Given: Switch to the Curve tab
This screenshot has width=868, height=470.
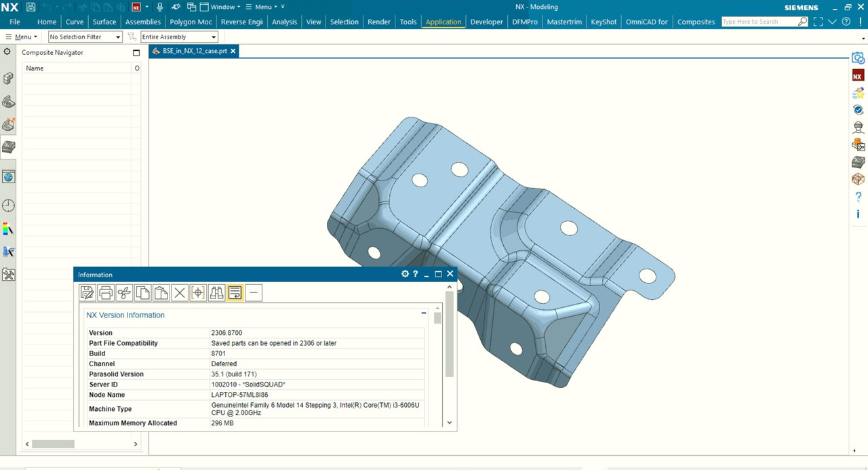Looking at the screenshot, I should point(75,22).
